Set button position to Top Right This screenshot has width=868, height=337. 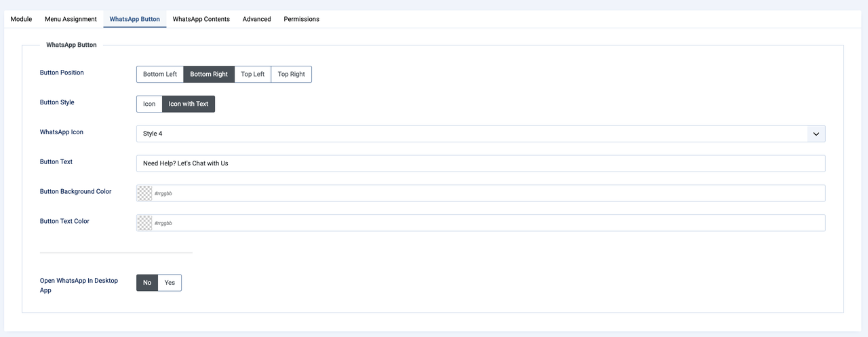tap(291, 74)
